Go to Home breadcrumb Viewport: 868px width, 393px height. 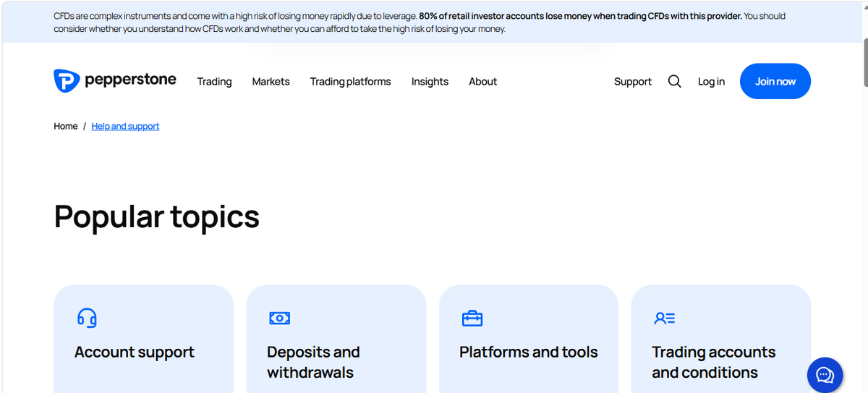[65, 126]
